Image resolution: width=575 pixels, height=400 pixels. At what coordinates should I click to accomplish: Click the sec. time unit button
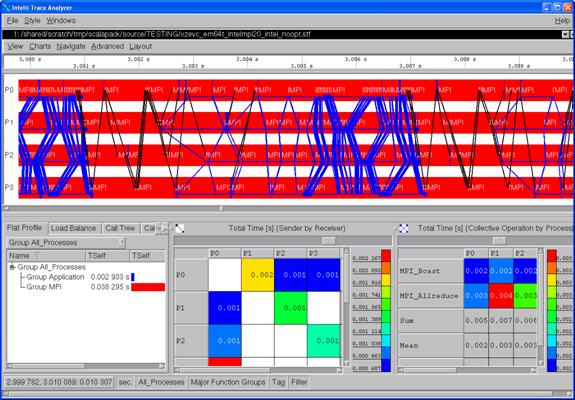click(125, 382)
